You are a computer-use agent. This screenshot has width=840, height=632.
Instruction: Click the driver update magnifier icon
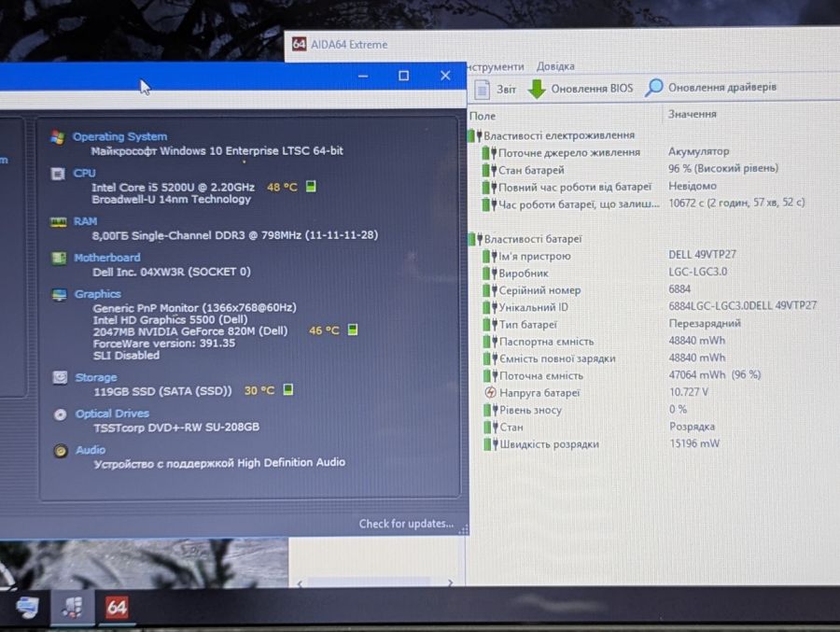[653, 88]
